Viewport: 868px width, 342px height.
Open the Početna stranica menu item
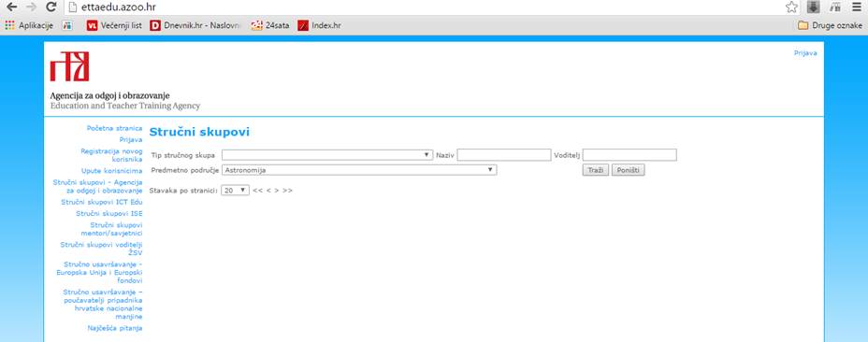[115, 128]
